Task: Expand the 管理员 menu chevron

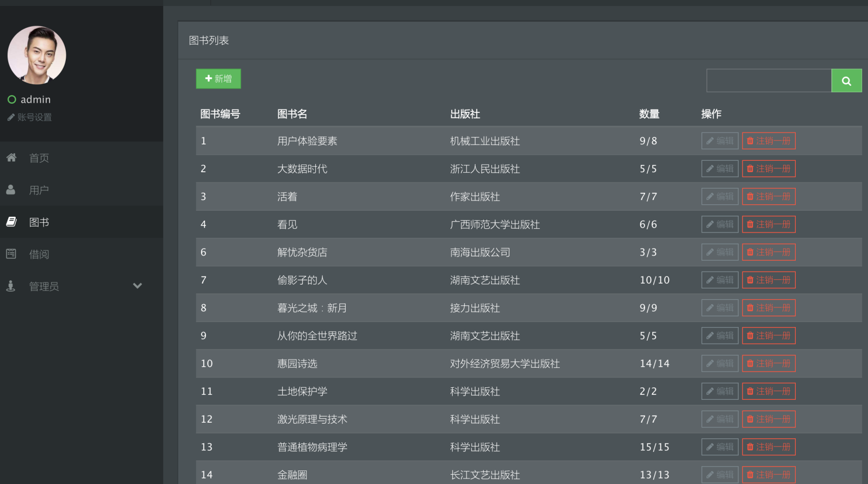Action: coord(138,286)
